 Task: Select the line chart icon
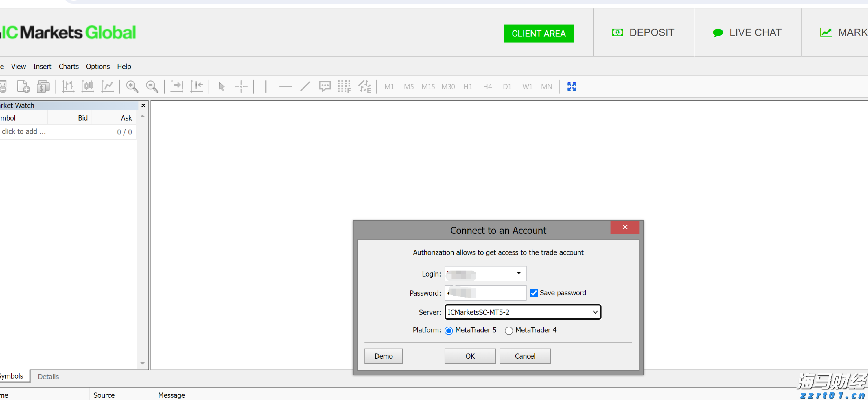coord(108,86)
